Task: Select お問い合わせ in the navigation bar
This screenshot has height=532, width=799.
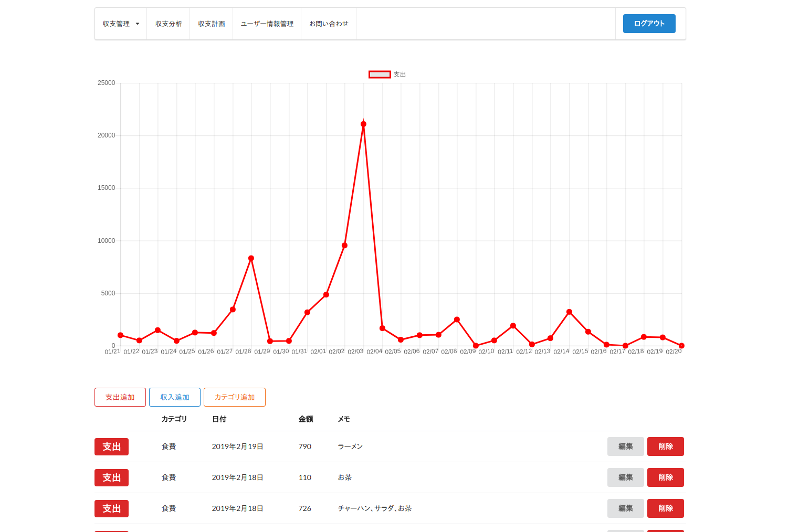Action: click(329, 24)
